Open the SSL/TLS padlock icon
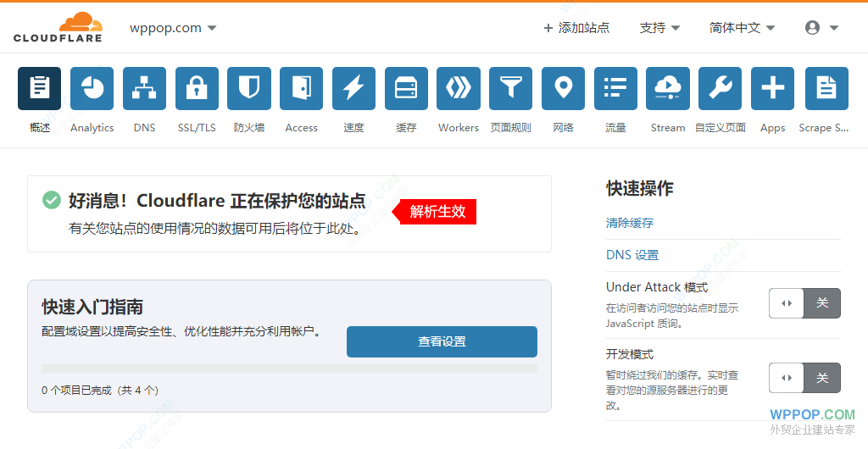The image size is (868, 449). click(x=197, y=88)
